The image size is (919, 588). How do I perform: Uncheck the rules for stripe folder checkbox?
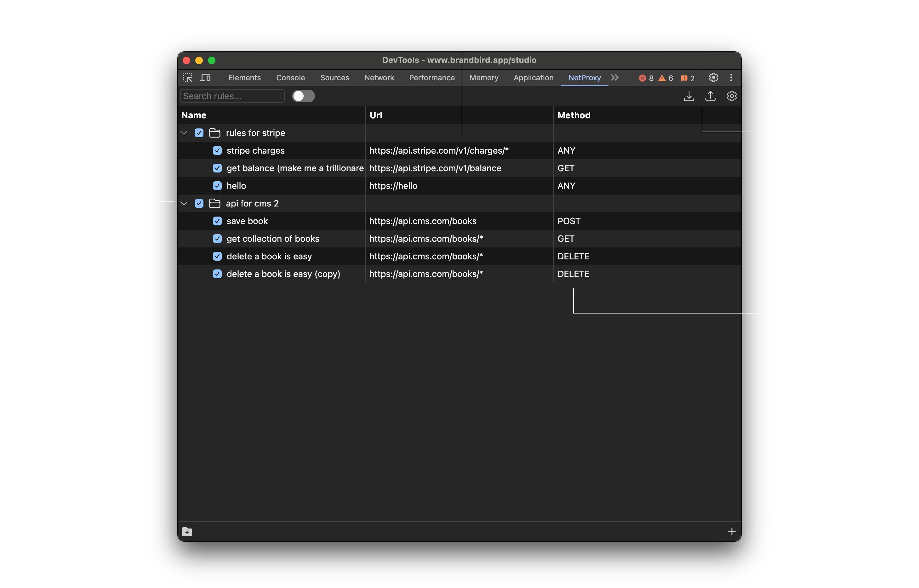pyautogui.click(x=199, y=133)
